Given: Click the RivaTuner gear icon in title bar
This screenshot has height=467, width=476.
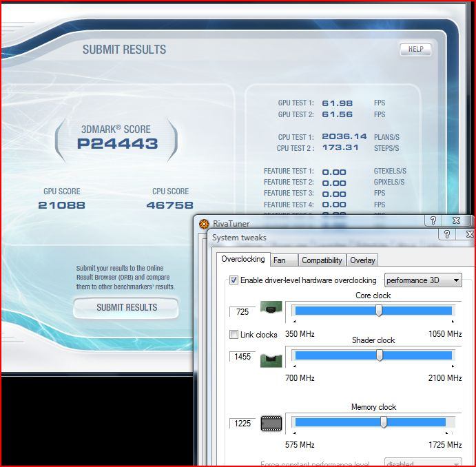Looking at the screenshot, I should [204, 224].
